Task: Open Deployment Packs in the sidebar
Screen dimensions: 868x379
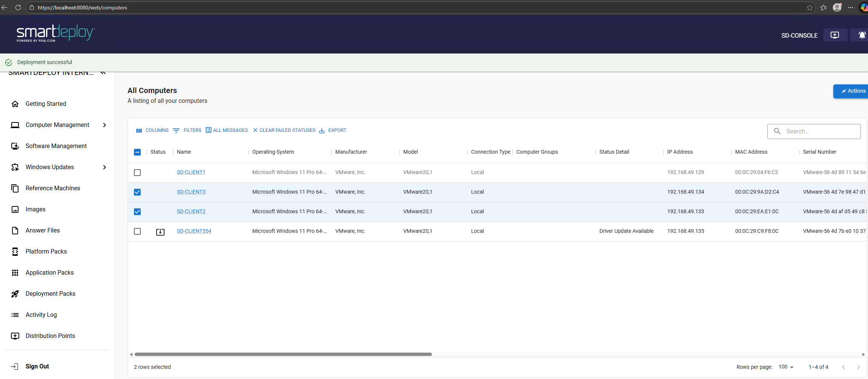Action: (x=50, y=294)
